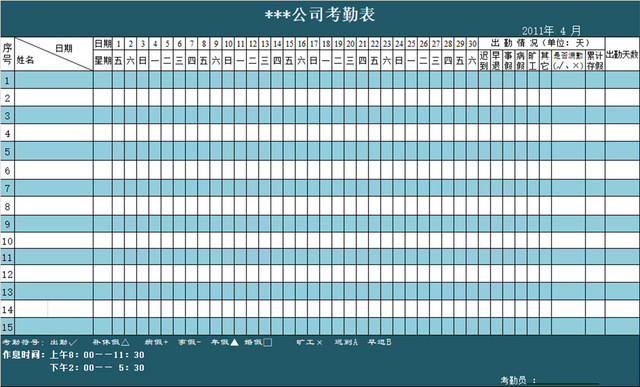
Task: Click the "出勤√" legend entry
Action: click(64, 343)
